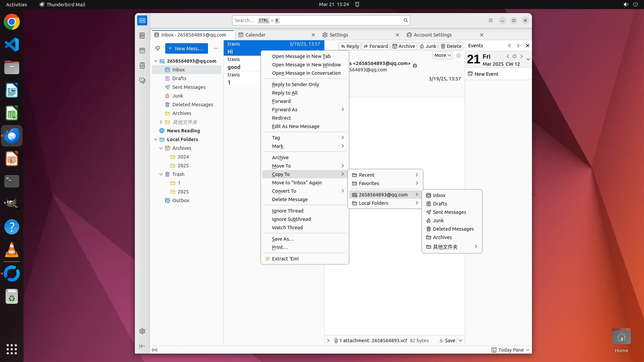Expand the 其他文件夹 folder in tree
644x362 pixels.
click(x=161, y=122)
